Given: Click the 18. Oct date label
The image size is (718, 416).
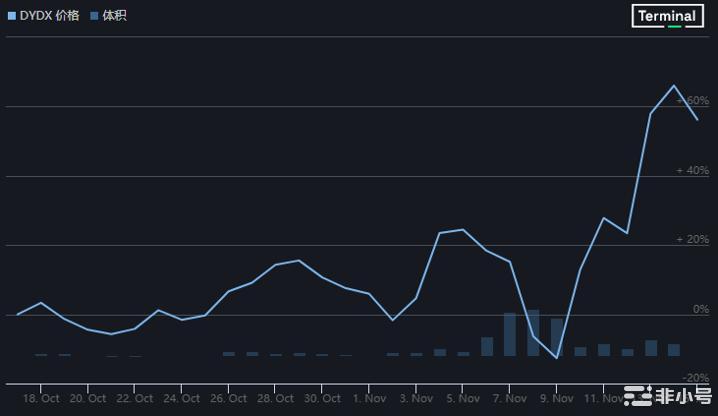Looking at the screenshot, I should point(41,398).
